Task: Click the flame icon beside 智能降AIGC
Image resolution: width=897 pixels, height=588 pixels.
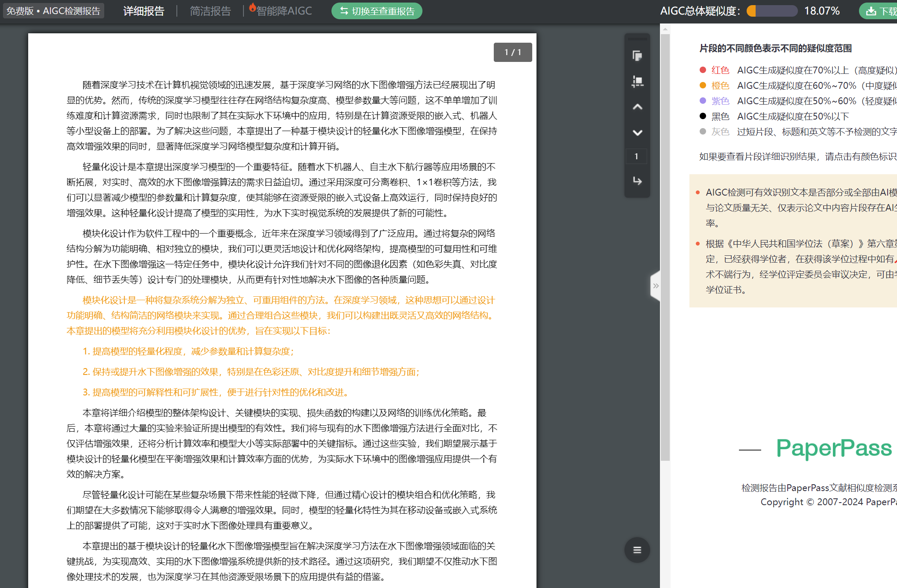Action: pos(252,7)
